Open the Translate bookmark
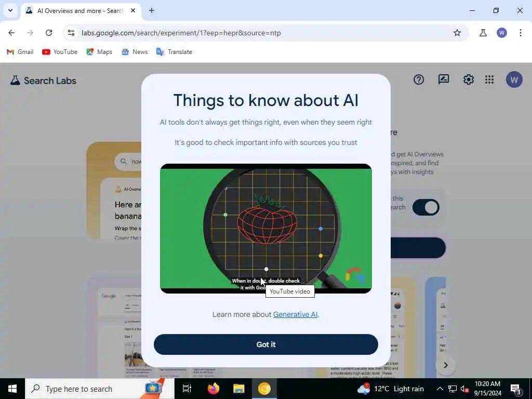Viewport: 532px width, 399px height. point(174,52)
